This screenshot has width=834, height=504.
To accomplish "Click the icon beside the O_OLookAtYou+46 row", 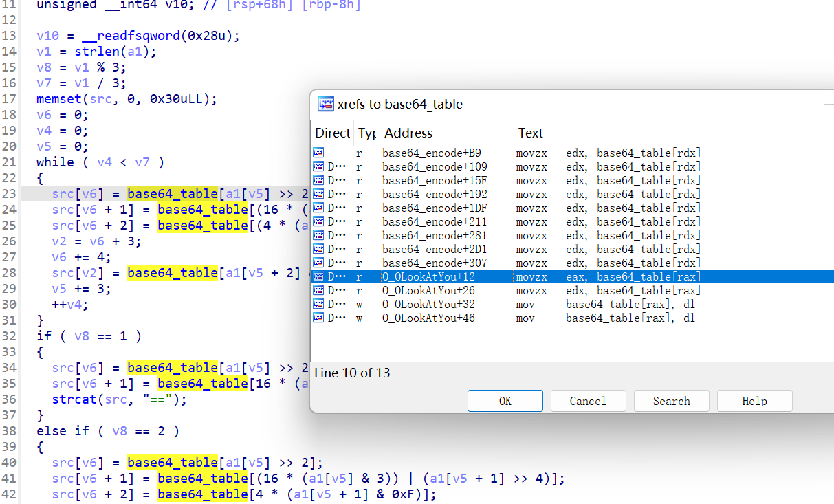I will coord(318,318).
